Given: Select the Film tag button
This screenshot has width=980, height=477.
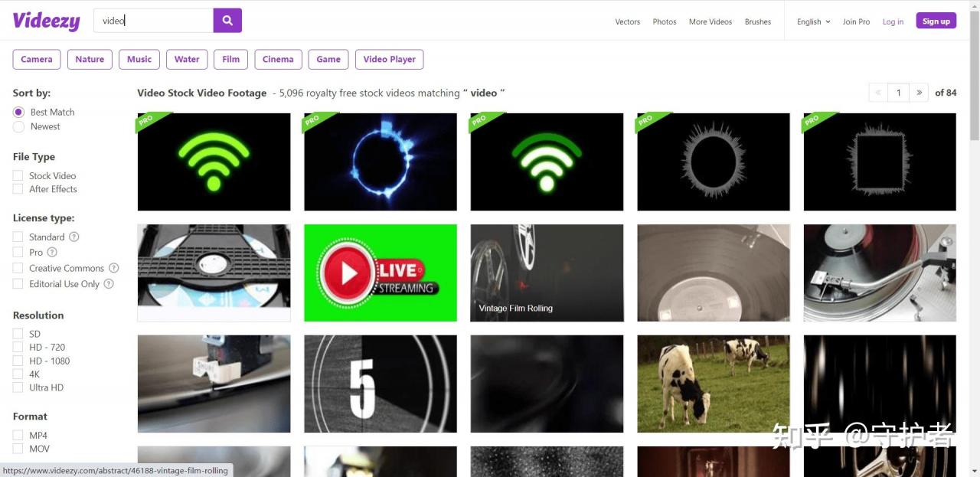Looking at the screenshot, I should [231, 59].
